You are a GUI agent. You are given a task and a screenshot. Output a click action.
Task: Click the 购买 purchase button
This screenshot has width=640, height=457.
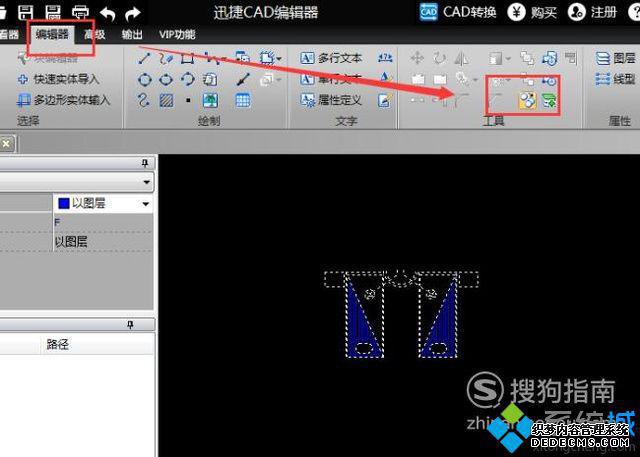tap(532, 12)
